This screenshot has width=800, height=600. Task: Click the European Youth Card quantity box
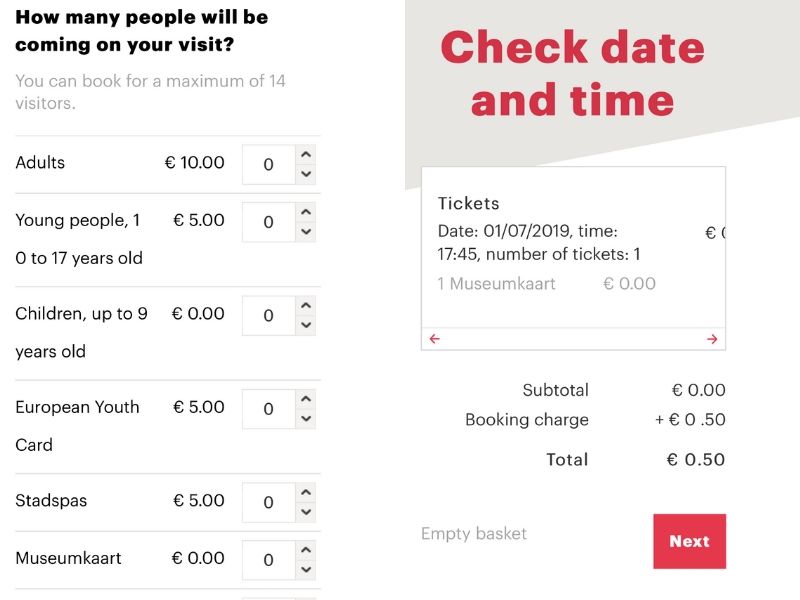point(268,409)
